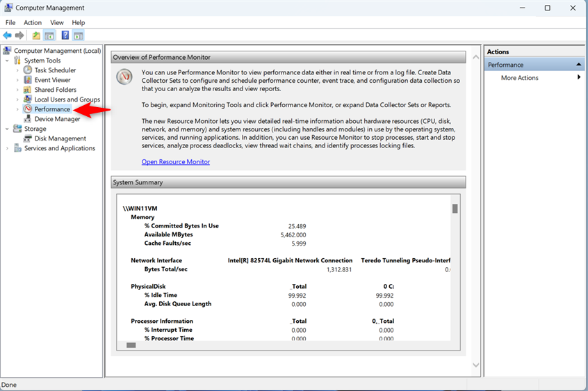Screen dimensions: 588x391
Task: Open the Help menu
Action: [79, 22]
